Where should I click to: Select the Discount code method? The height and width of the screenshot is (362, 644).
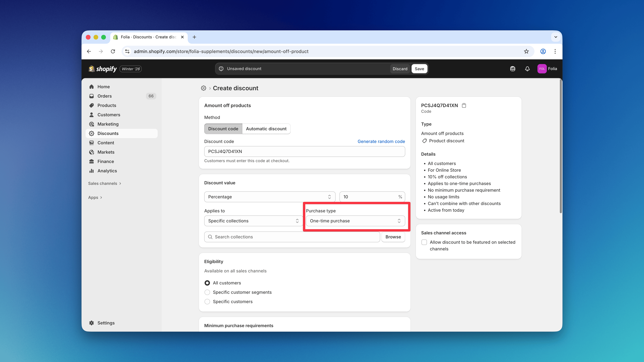pos(223,129)
